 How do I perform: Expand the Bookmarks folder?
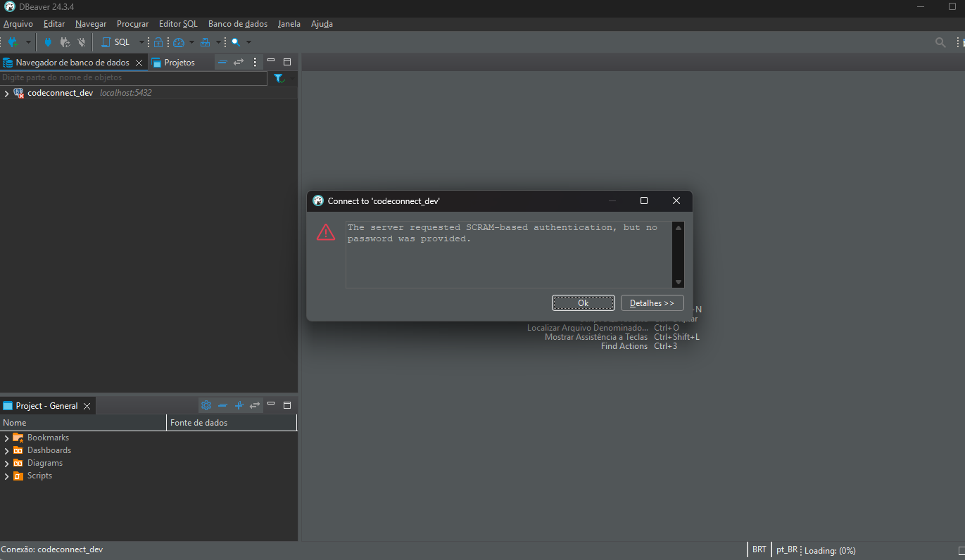[x=6, y=438]
